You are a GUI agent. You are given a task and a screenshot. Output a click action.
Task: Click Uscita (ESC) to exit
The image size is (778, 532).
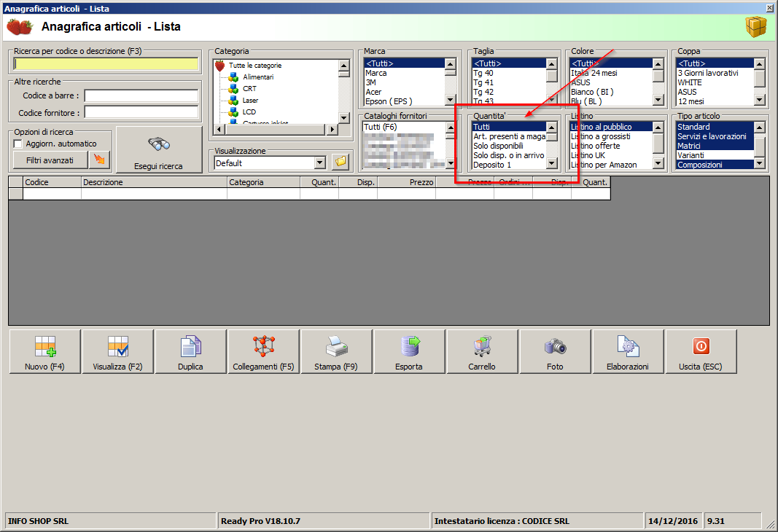click(701, 351)
